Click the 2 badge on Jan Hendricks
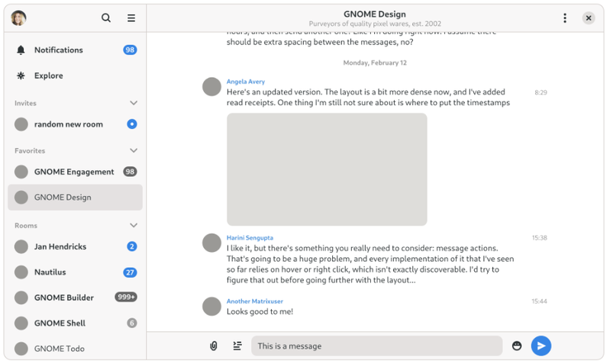 click(132, 246)
